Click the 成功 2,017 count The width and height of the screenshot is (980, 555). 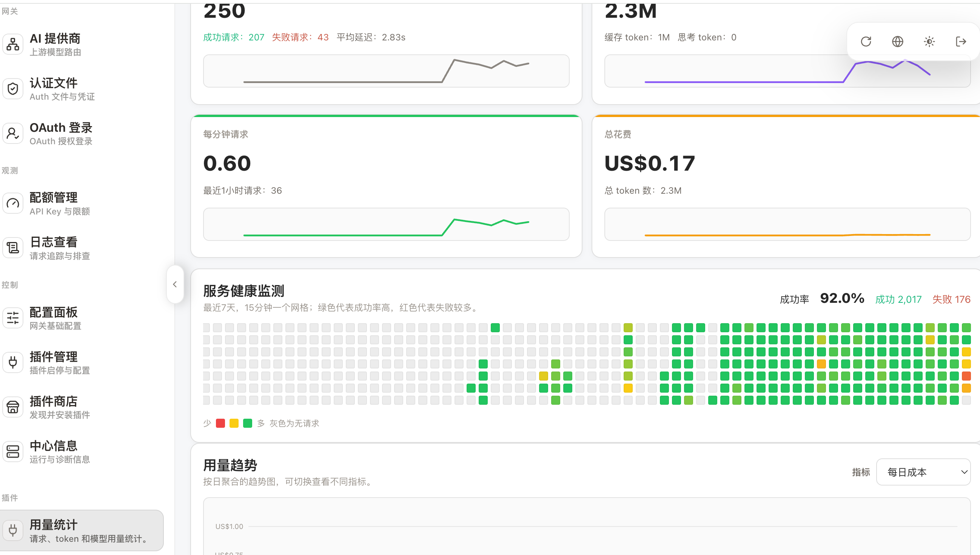pos(898,300)
